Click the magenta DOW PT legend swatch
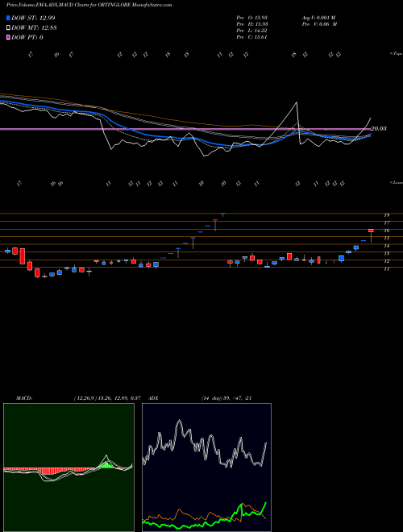This screenshot has width=403, height=532. tap(8, 37)
